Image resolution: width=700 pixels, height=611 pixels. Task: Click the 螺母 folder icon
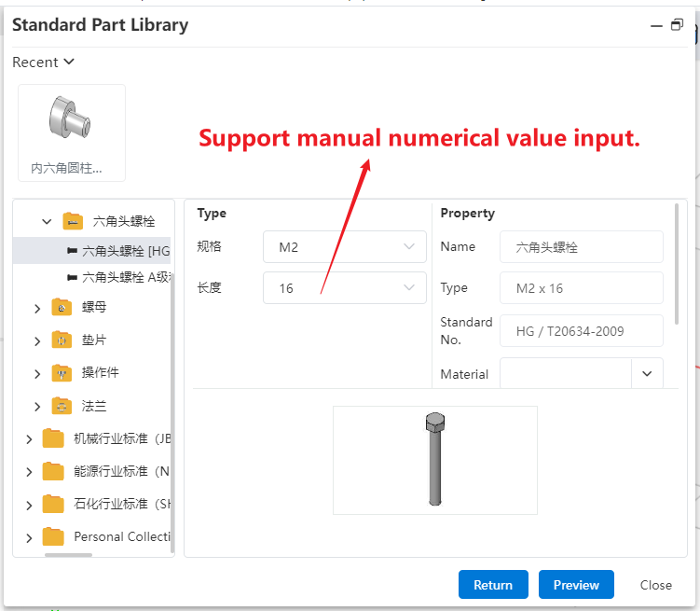(62, 307)
